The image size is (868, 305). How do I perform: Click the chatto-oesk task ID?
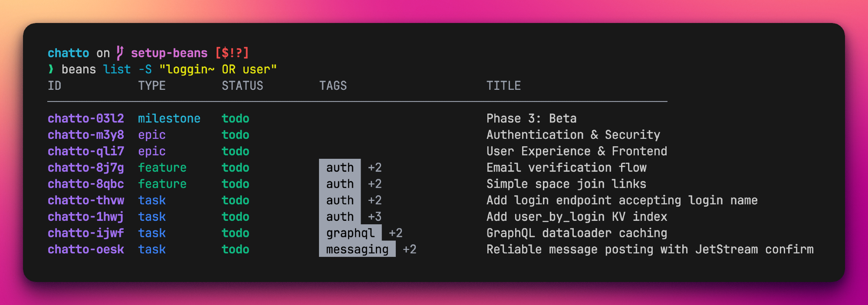(x=86, y=249)
